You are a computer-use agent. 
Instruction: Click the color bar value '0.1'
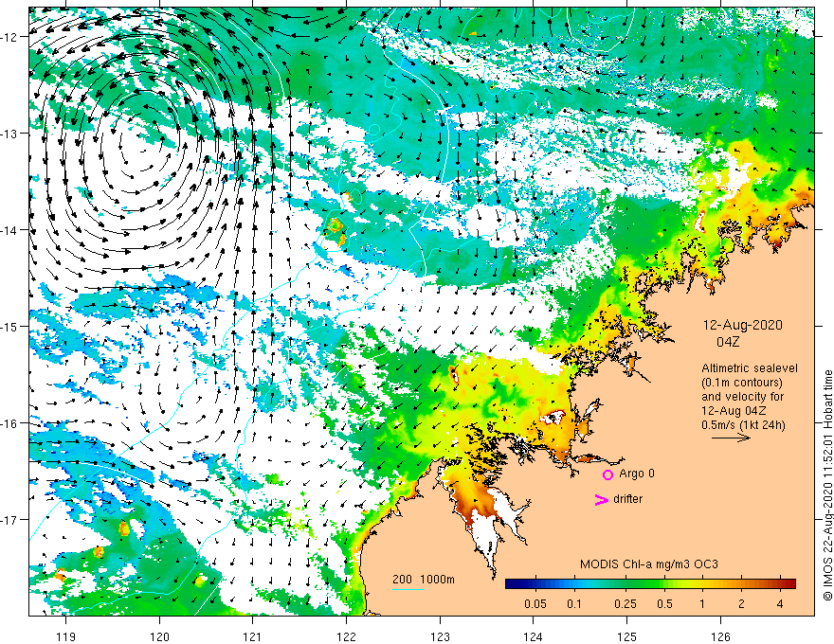pyautogui.click(x=574, y=603)
